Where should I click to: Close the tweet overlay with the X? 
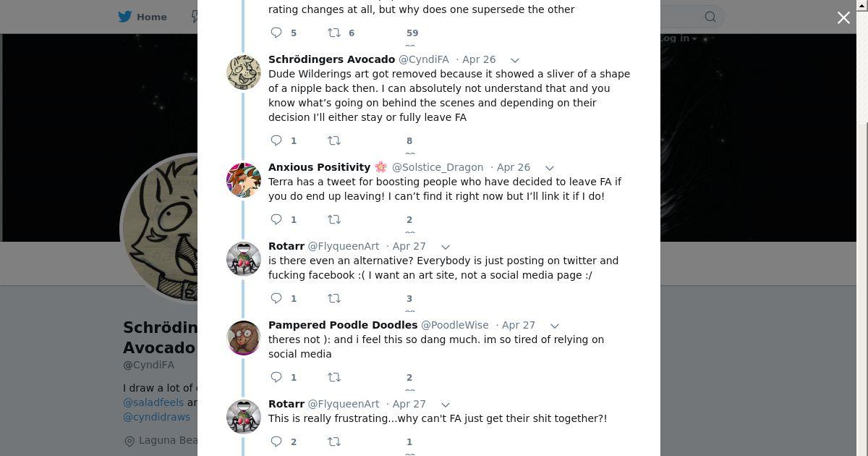point(843,18)
